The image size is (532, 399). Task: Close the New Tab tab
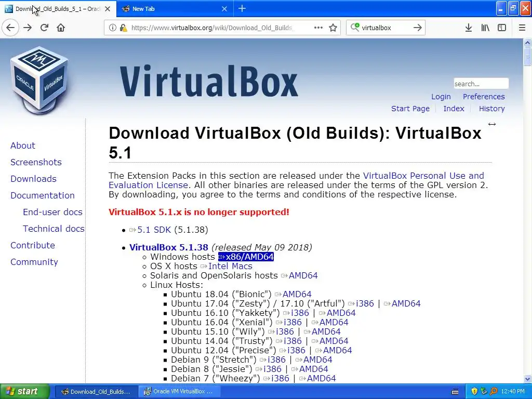[x=224, y=9]
